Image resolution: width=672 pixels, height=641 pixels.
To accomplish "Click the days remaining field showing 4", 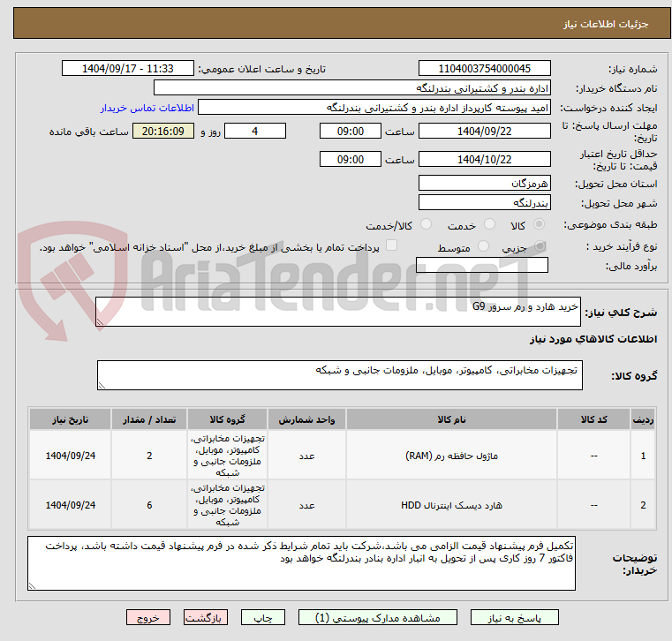I will [x=255, y=131].
